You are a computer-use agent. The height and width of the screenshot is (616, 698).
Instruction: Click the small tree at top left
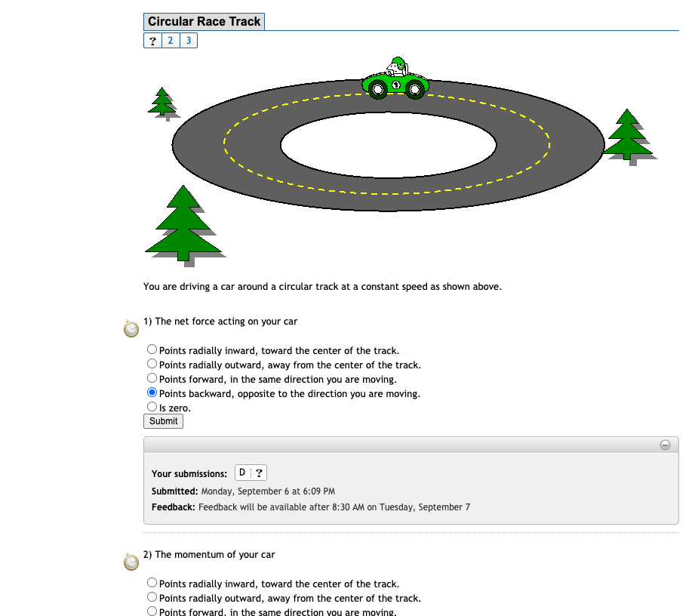(x=161, y=102)
